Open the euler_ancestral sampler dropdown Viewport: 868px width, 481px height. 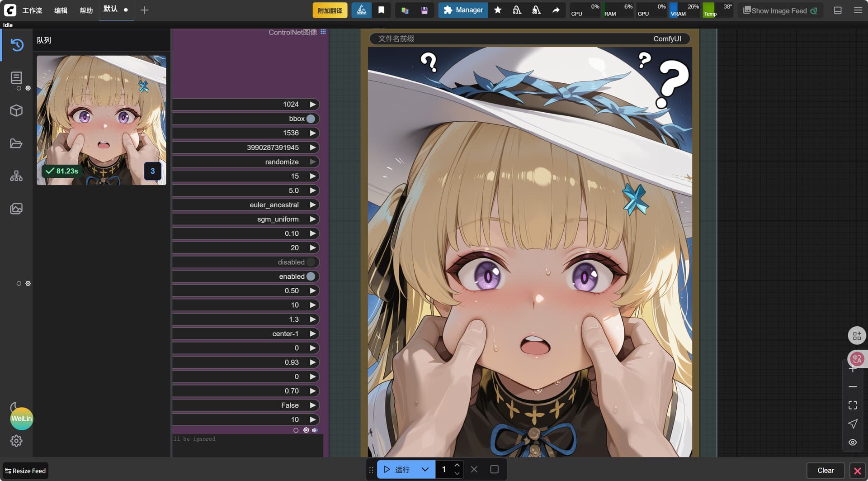(x=245, y=205)
